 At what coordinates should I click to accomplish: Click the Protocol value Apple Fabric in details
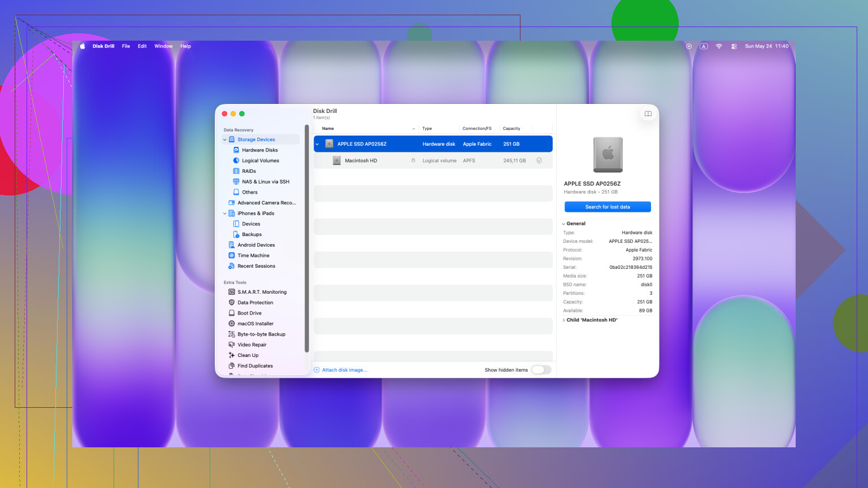pos(639,250)
